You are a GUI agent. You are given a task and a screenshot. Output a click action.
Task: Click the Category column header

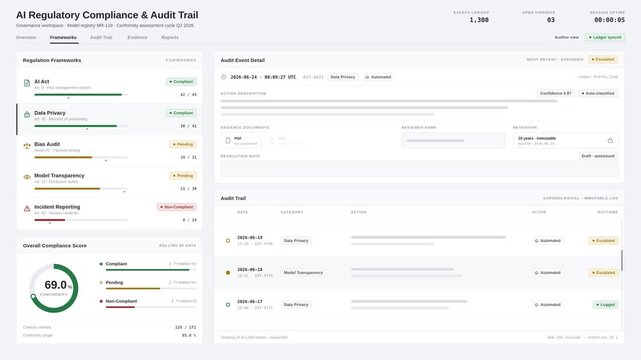pyautogui.click(x=292, y=212)
